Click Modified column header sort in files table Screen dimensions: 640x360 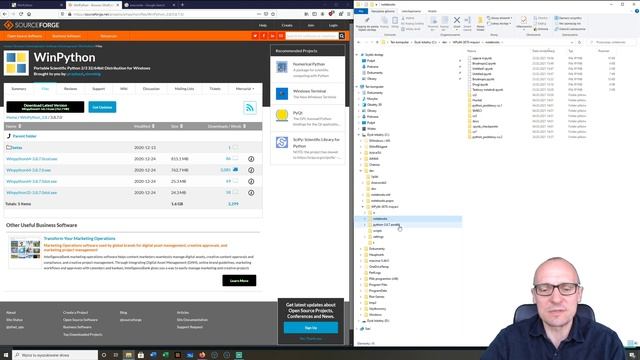pos(144,126)
